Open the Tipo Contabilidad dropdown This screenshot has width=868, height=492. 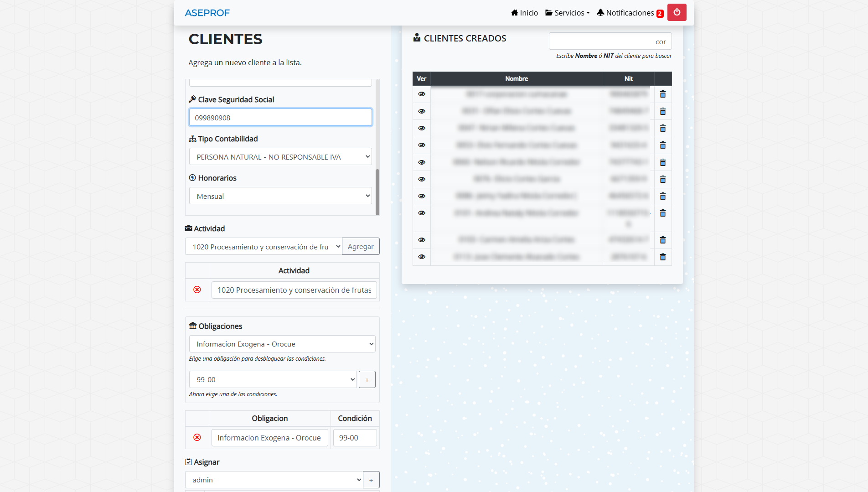point(280,157)
